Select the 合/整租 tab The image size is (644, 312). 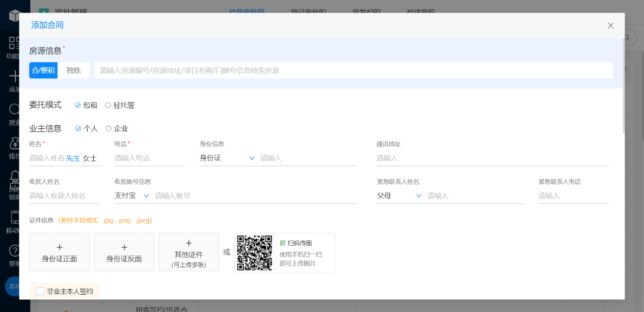tap(43, 70)
